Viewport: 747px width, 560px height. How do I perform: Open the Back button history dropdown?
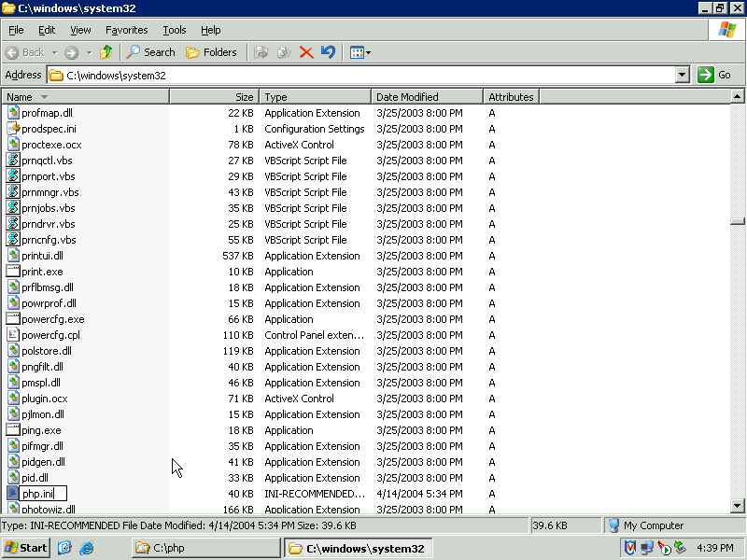click(55, 52)
